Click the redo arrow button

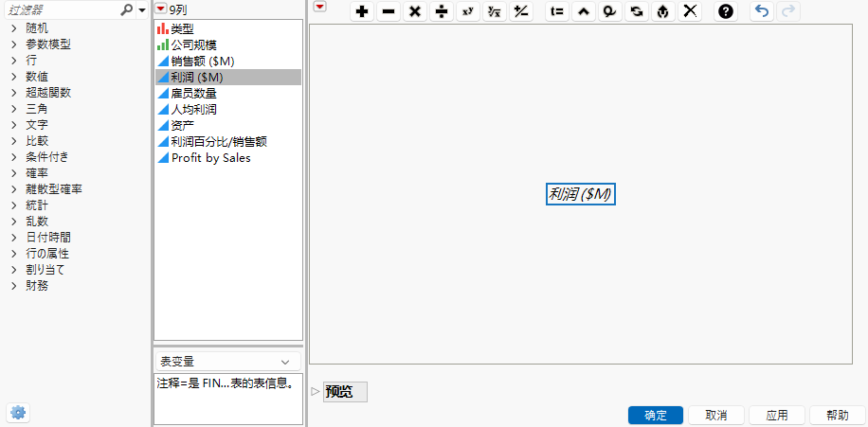point(788,11)
